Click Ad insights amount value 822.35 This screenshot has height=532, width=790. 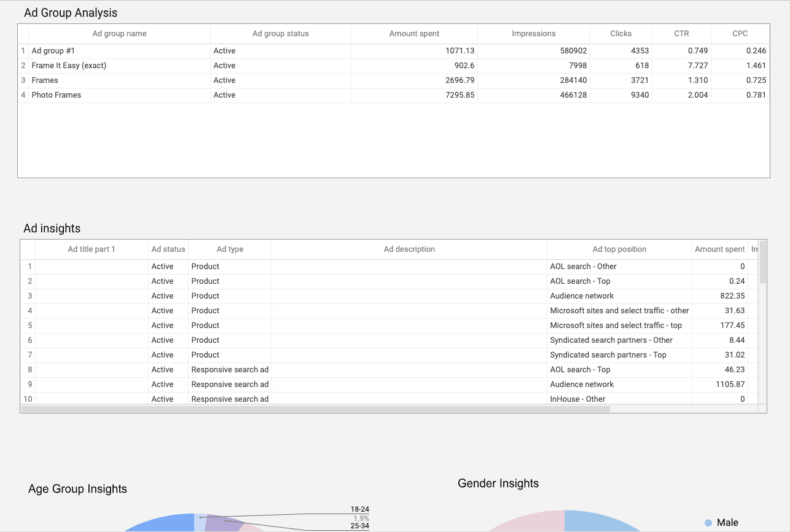pos(732,296)
